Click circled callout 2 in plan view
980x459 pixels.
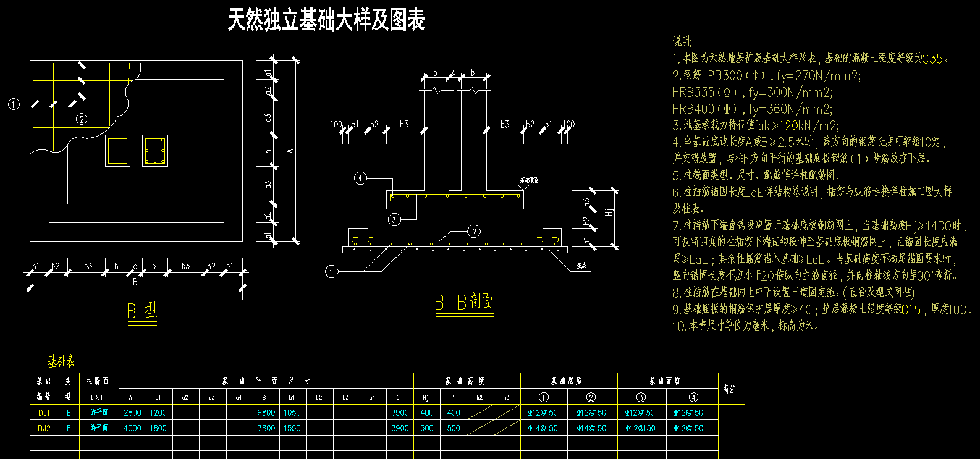[82, 119]
